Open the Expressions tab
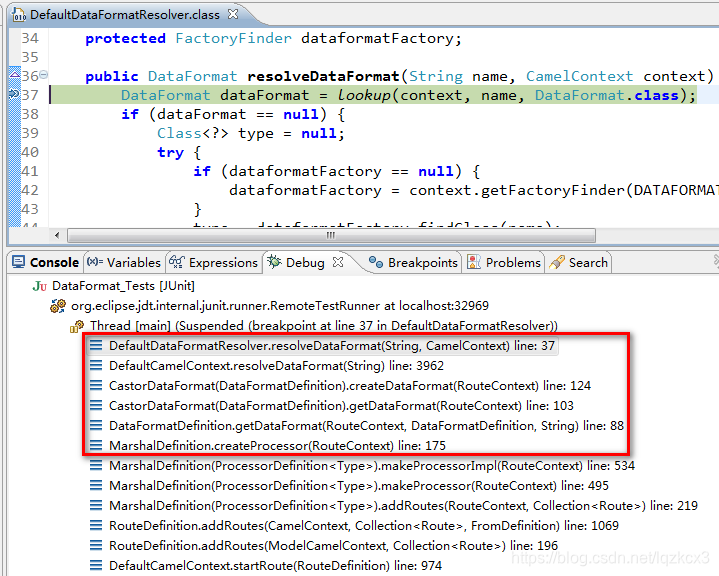The height and width of the screenshot is (576, 719). tap(213, 262)
